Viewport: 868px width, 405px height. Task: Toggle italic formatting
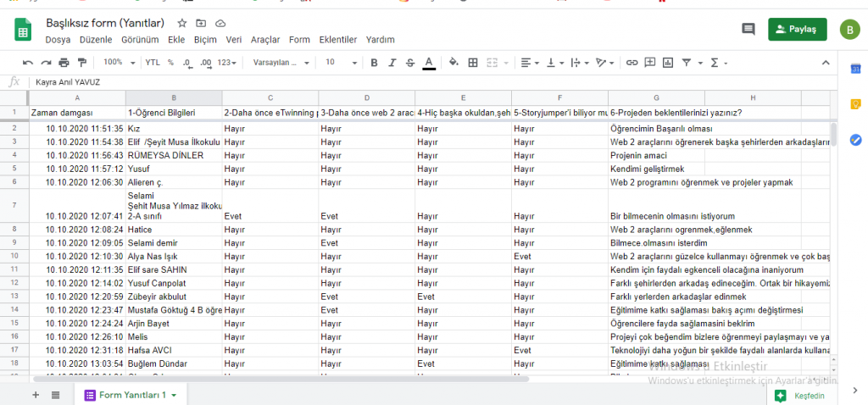[x=391, y=63]
